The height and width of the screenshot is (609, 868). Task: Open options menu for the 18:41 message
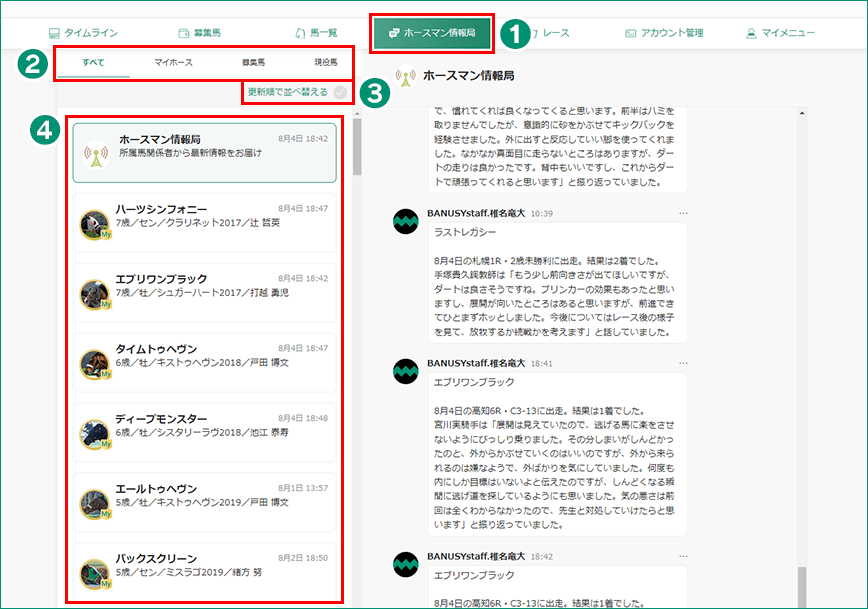point(683,363)
